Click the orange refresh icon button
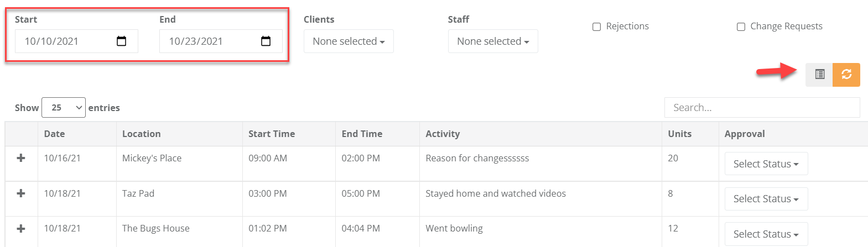This screenshot has width=868, height=247. (846, 75)
